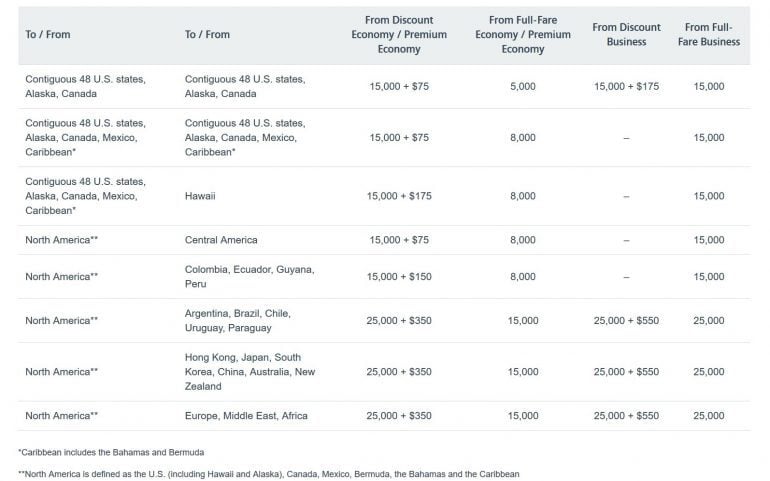Select discount business cost in the Europe row
Viewport: 770px width, 481px height.
tap(626, 415)
